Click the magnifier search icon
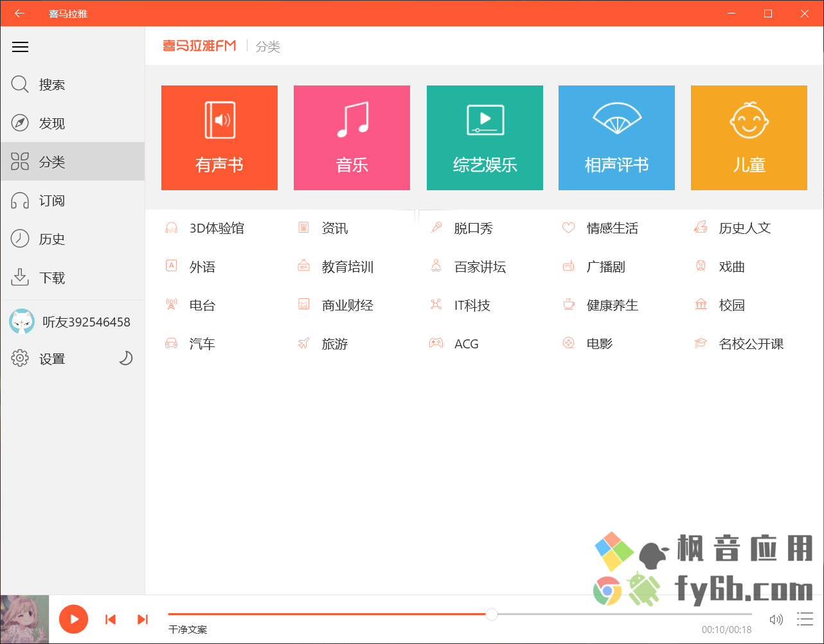 tap(21, 85)
